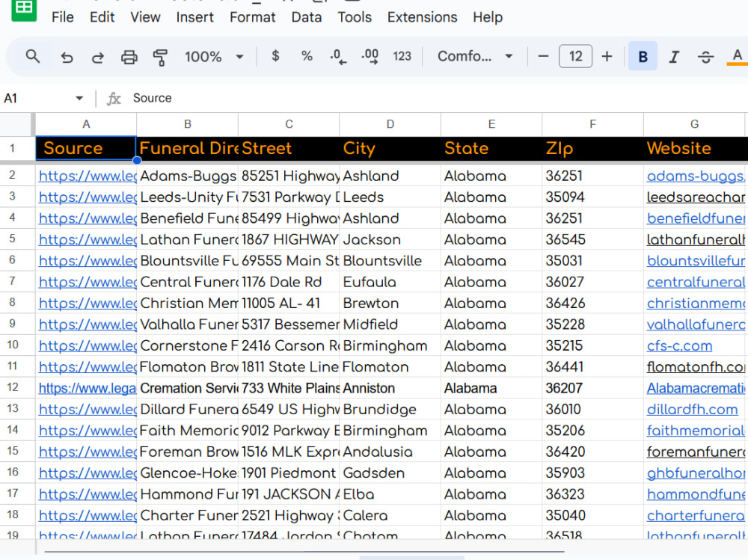
Task: Select the cell 11005 AL- 41
Action: [x=289, y=304]
